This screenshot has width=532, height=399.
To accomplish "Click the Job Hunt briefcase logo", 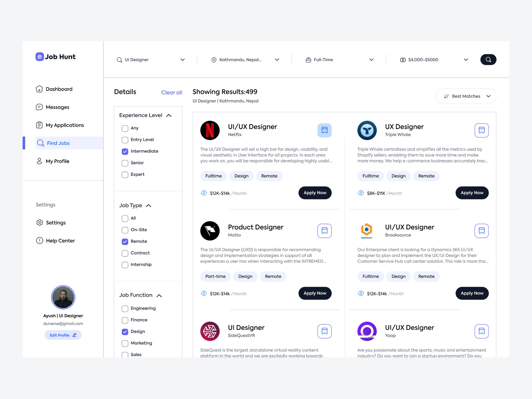I will [40, 57].
